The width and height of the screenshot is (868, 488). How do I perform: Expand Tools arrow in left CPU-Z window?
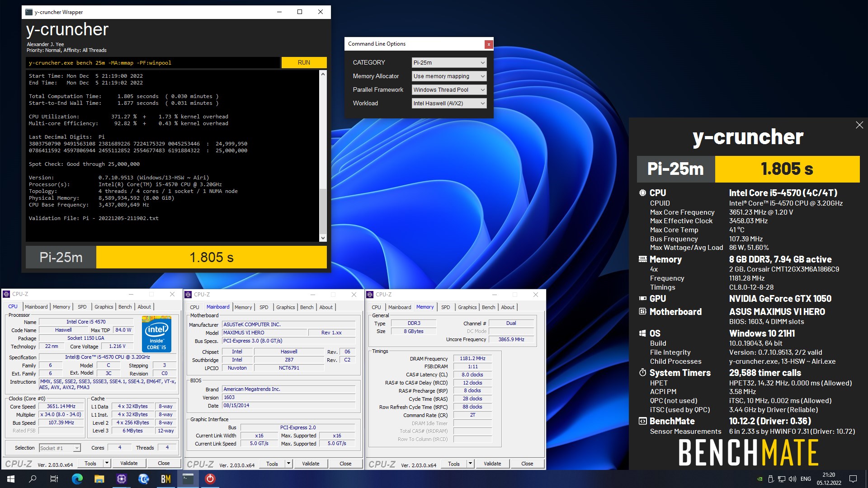[107, 463]
